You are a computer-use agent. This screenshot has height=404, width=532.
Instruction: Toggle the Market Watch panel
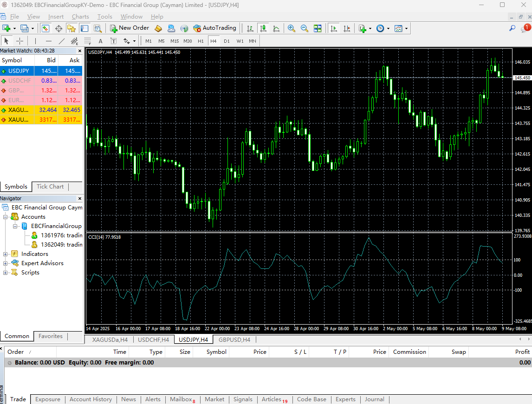coord(45,28)
